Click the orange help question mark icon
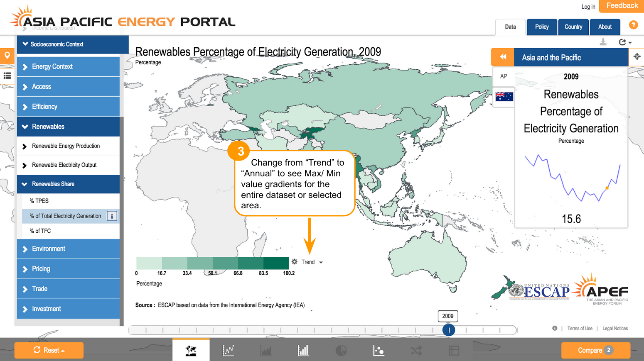This screenshot has width=644, height=361. tap(633, 25)
